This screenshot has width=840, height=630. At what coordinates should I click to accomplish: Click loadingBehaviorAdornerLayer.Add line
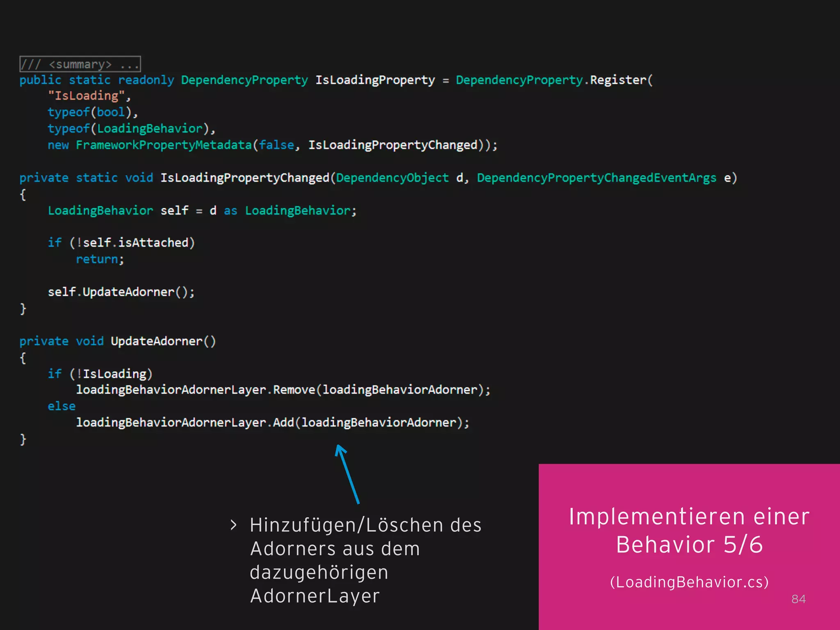273,422
